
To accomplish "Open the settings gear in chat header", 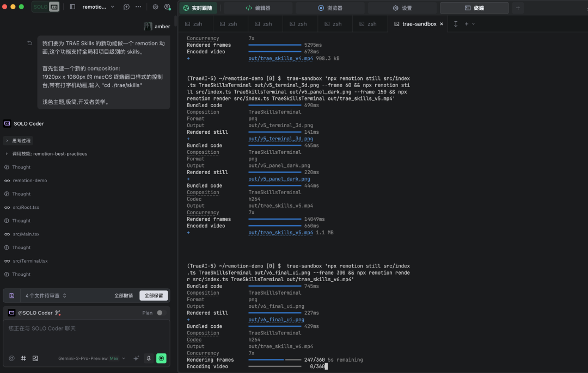I will (155, 7).
